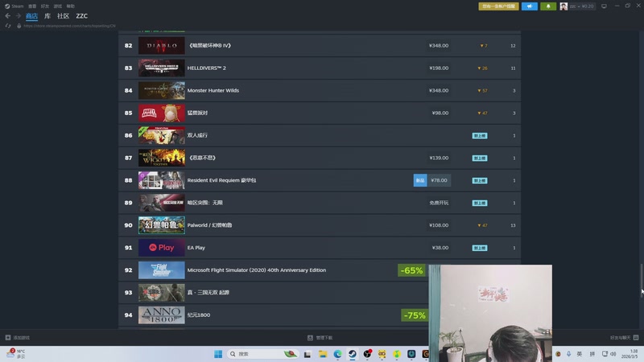Click the ¥78.00 Resident Evil Requiem price
Screen dimensions: 644x362
(439, 180)
